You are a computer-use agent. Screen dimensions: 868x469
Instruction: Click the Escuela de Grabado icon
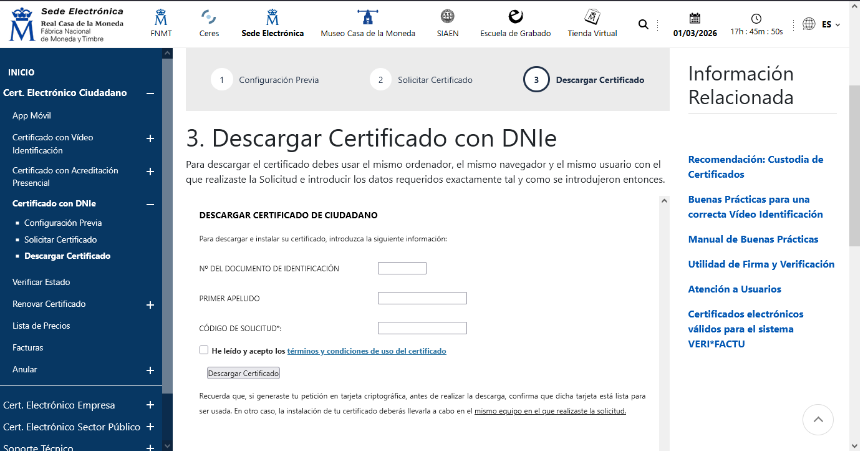pyautogui.click(x=515, y=17)
